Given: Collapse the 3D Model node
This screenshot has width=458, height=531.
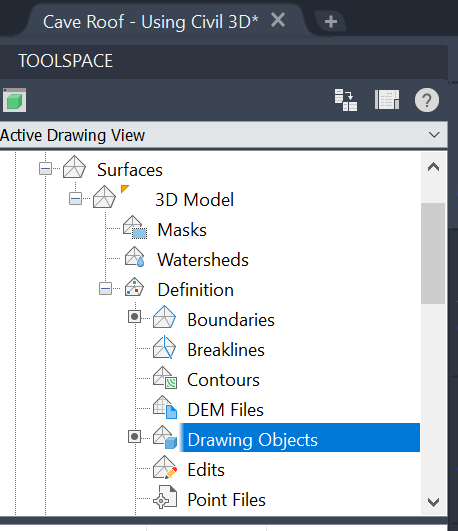Looking at the screenshot, I should (x=75, y=198).
